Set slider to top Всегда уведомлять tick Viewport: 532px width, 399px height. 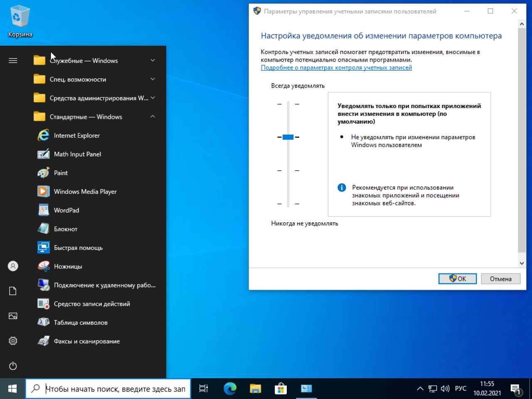(288, 104)
